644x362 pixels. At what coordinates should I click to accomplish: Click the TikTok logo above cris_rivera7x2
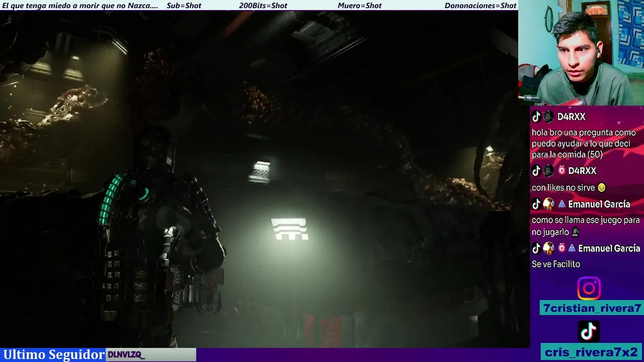pos(589,331)
